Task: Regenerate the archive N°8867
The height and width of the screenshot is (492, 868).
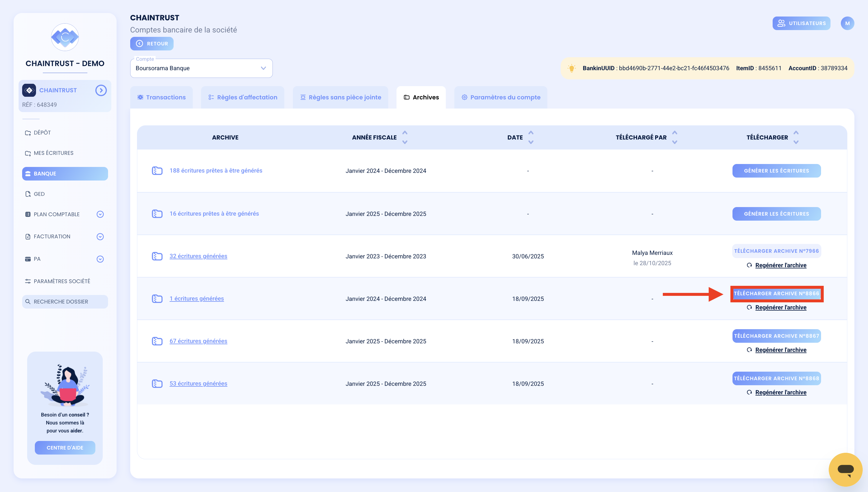Action: (776, 350)
